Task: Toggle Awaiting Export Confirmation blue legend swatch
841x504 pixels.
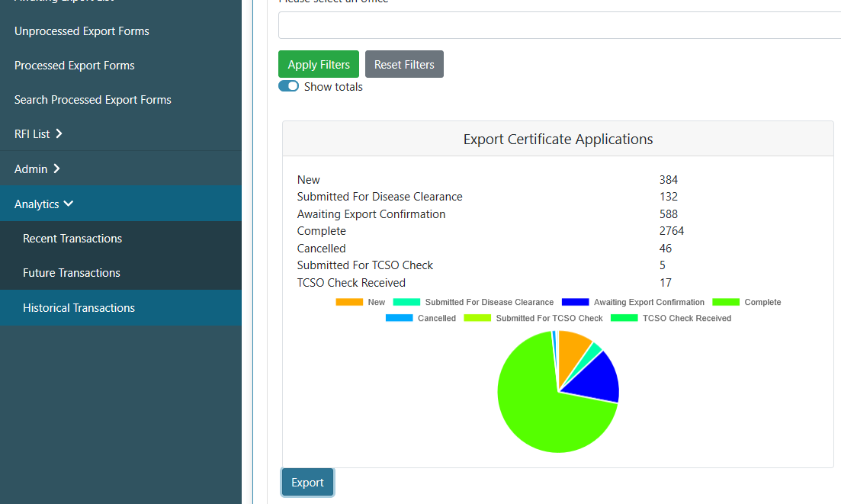Action: (575, 302)
